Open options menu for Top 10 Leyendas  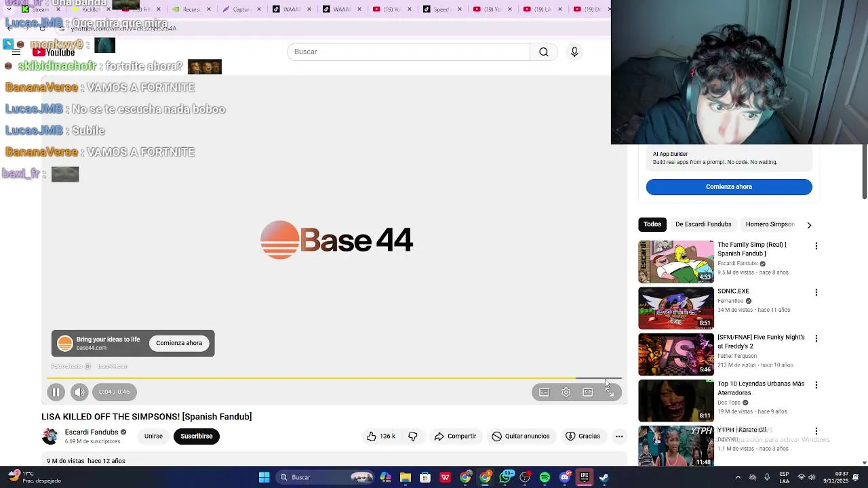click(x=816, y=385)
